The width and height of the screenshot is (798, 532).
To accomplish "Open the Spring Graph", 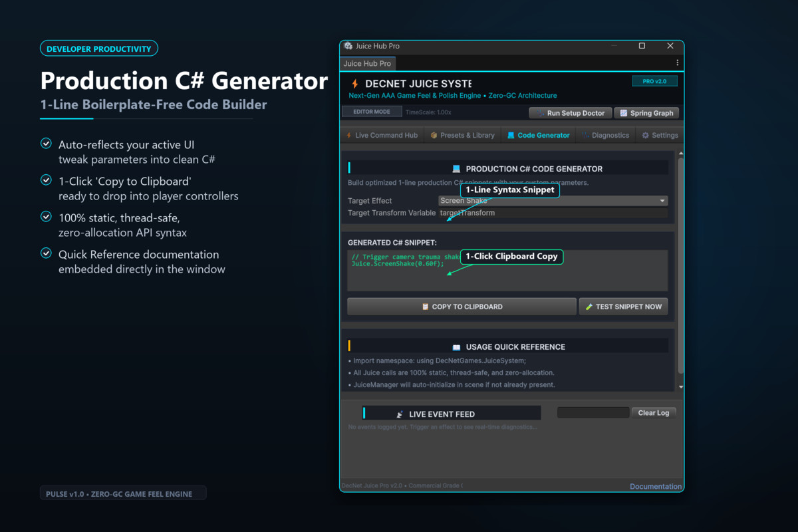I will tap(646, 113).
